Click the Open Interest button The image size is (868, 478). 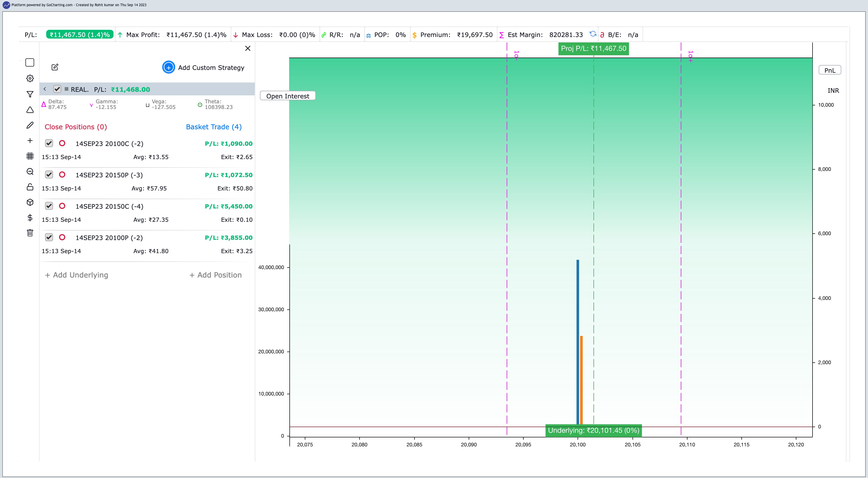(x=287, y=96)
